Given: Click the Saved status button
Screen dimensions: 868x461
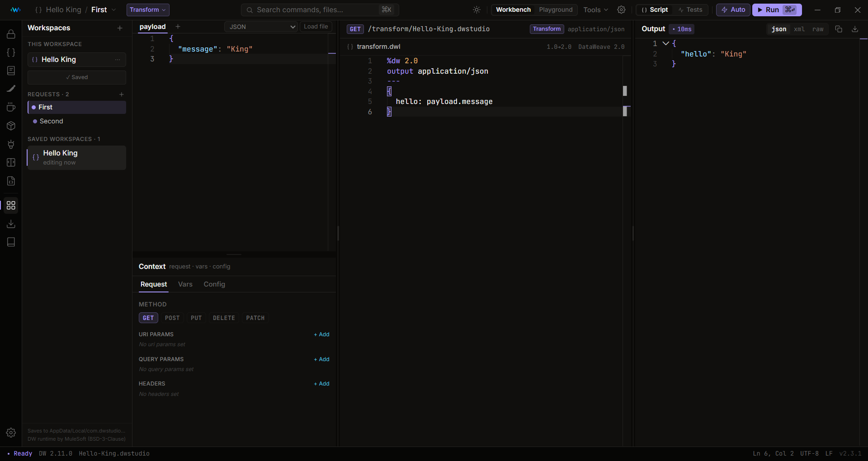Looking at the screenshot, I should pyautogui.click(x=77, y=77).
